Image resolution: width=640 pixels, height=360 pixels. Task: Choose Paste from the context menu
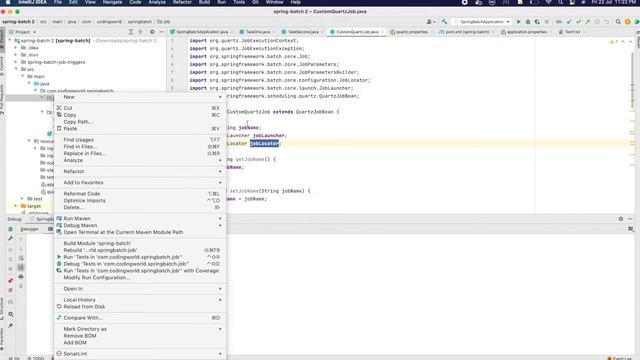pos(140,129)
